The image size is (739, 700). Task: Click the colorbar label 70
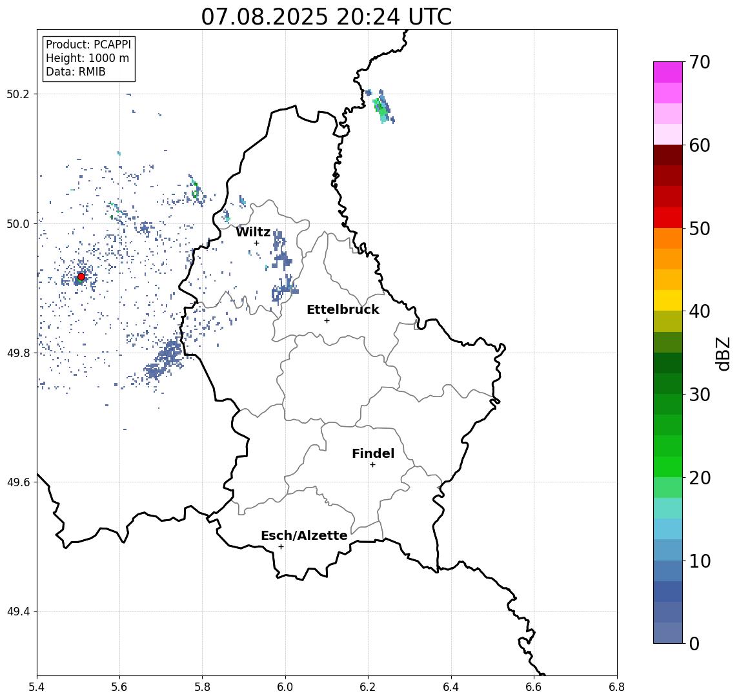(x=700, y=62)
